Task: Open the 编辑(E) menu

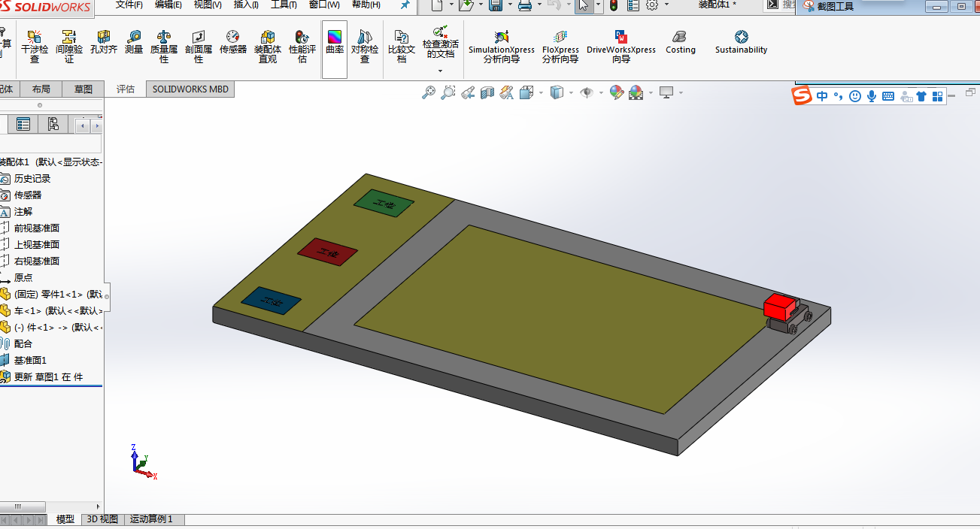Action: pos(168,5)
